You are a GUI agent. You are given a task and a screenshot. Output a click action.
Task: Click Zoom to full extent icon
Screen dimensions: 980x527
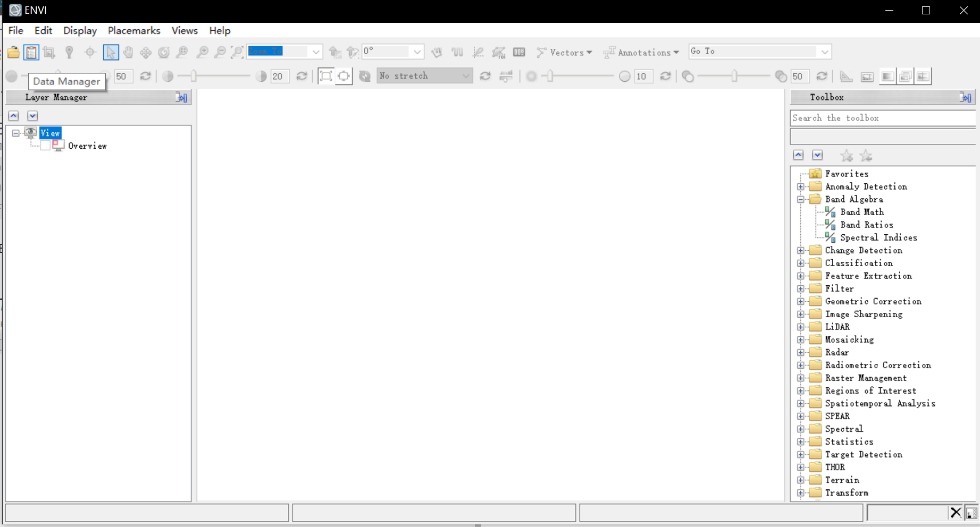click(x=237, y=52)
